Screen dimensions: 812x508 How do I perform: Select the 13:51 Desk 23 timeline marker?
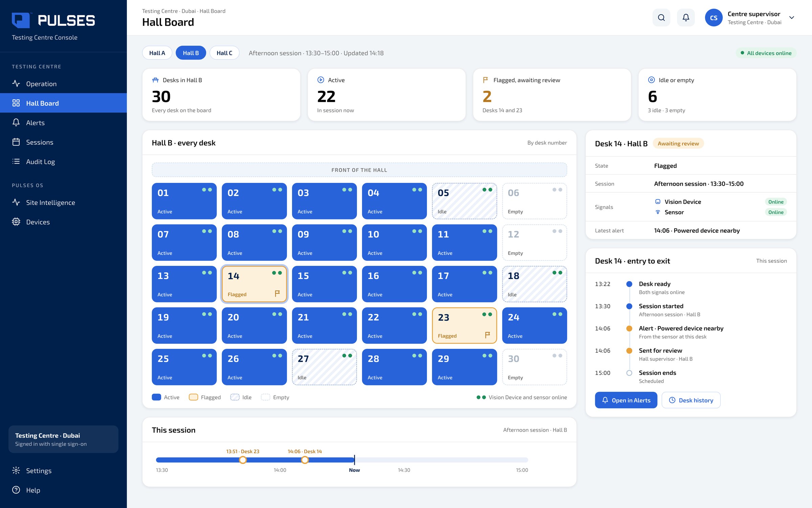(243, 460)
